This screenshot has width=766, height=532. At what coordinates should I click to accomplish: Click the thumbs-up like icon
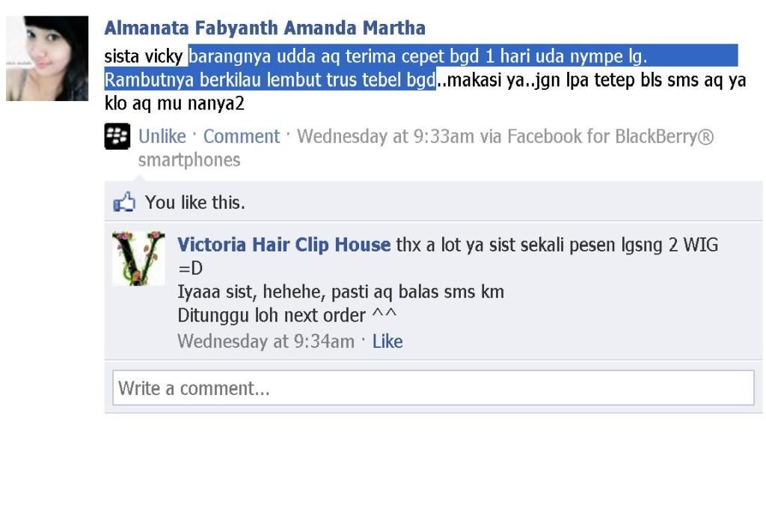click(x=124, y=202)
